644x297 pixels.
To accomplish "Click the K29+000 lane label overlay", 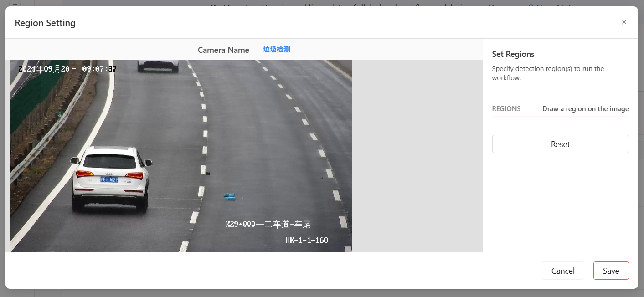I will (268, 224).
